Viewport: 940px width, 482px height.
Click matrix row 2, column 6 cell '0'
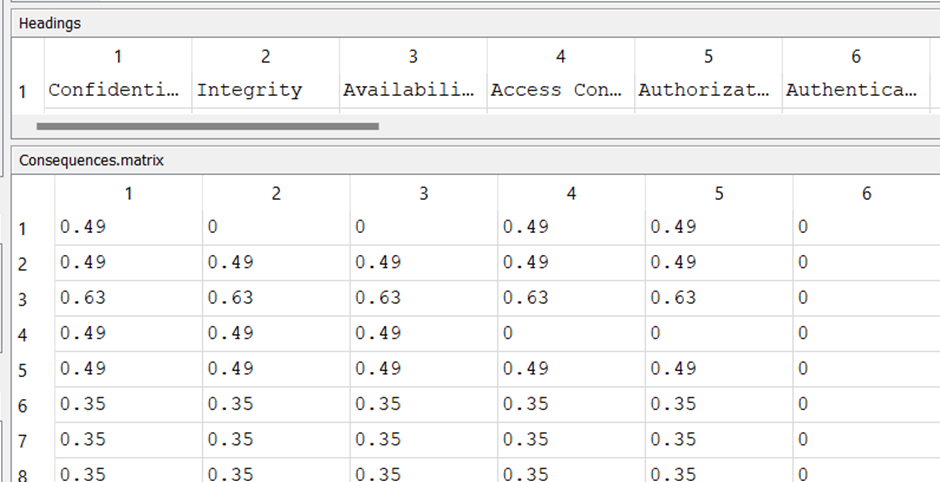[x=866, y=263]
